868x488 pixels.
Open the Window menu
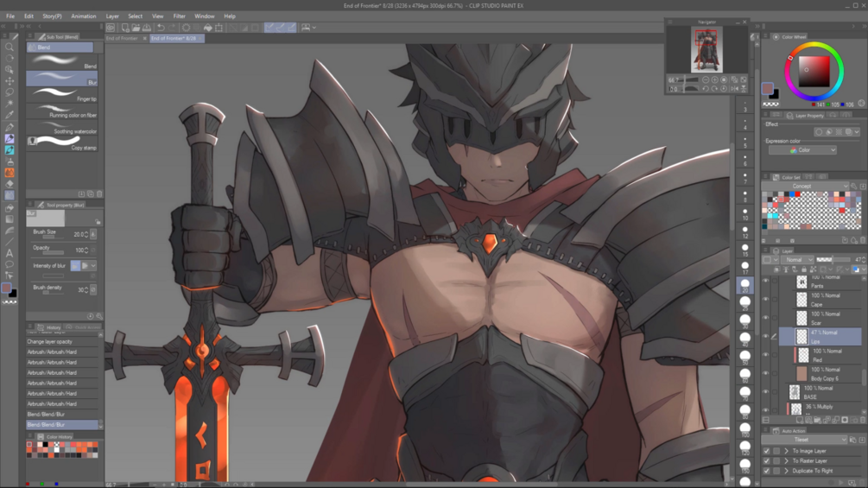(x=205, y=16)
